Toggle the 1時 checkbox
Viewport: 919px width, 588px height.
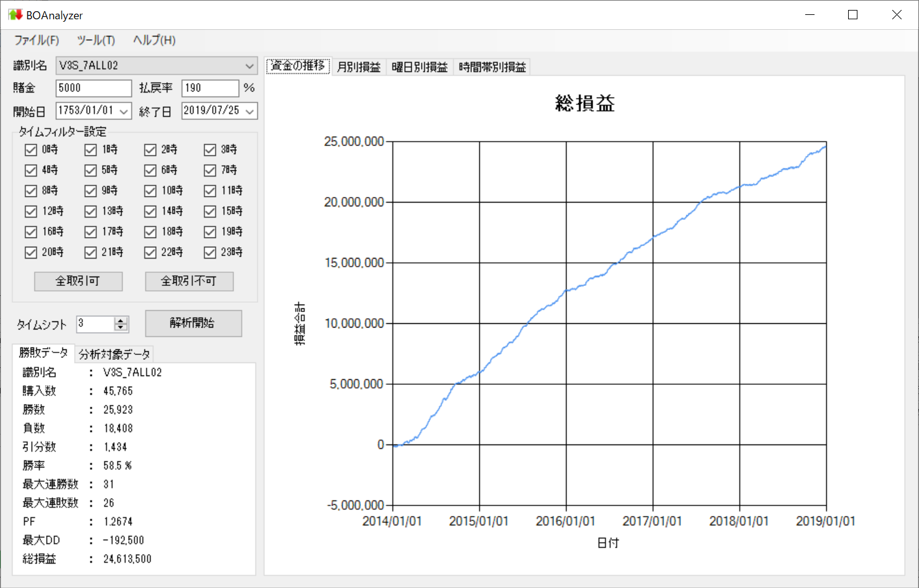pos(91,150)
